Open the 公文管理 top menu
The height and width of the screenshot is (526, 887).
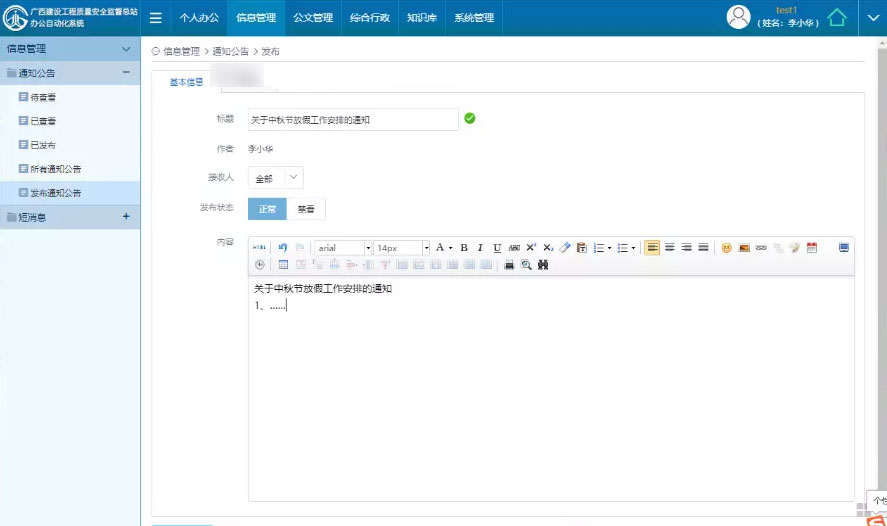tap(314, 18)
